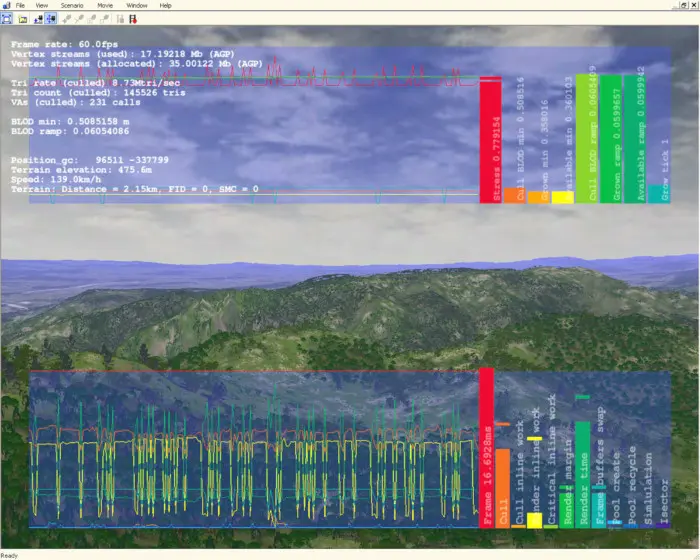The image size is (700, 560).
Task: Click the first greyed-out plane icon
Action: pyautogui.click(x=67, y=19)
